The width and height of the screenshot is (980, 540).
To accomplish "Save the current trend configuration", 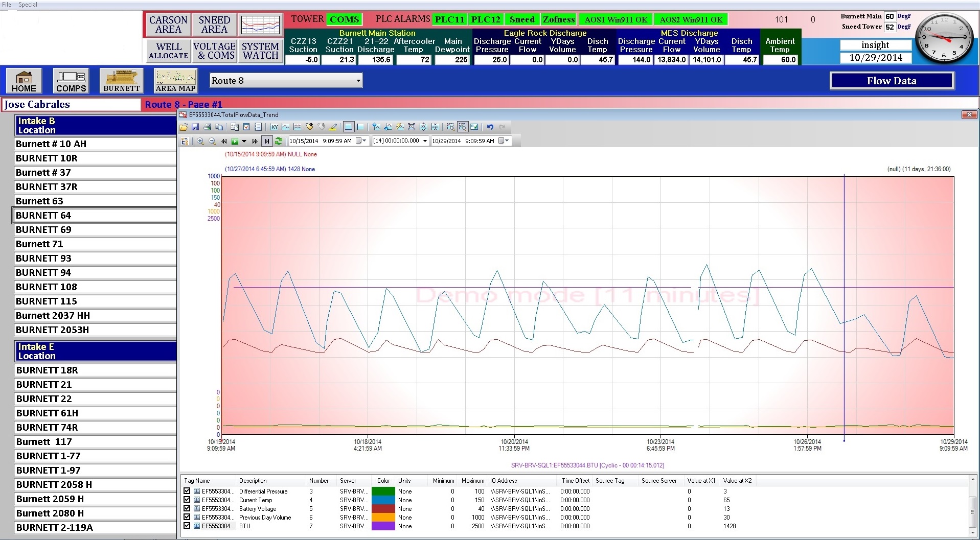I will pos(196,127).
